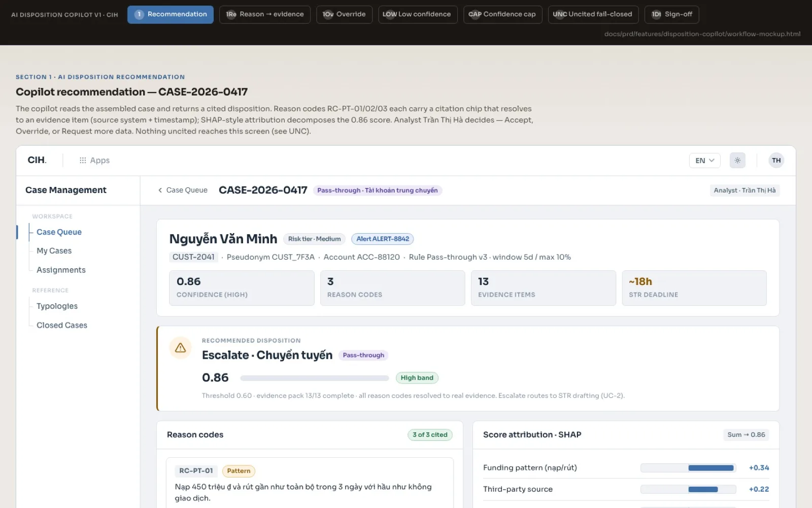Open My Cases in sidebar

click(x=54, y=251)
